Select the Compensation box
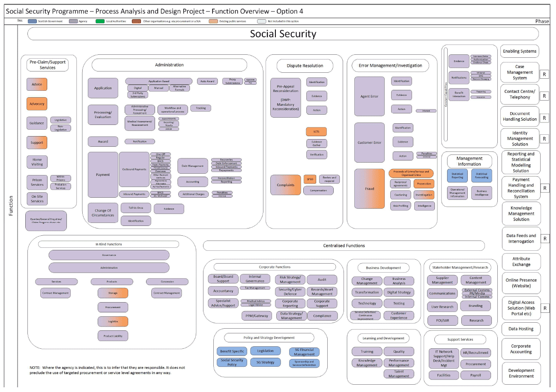Viewport: 556px width, 392px height. click(x=318, y=190)
